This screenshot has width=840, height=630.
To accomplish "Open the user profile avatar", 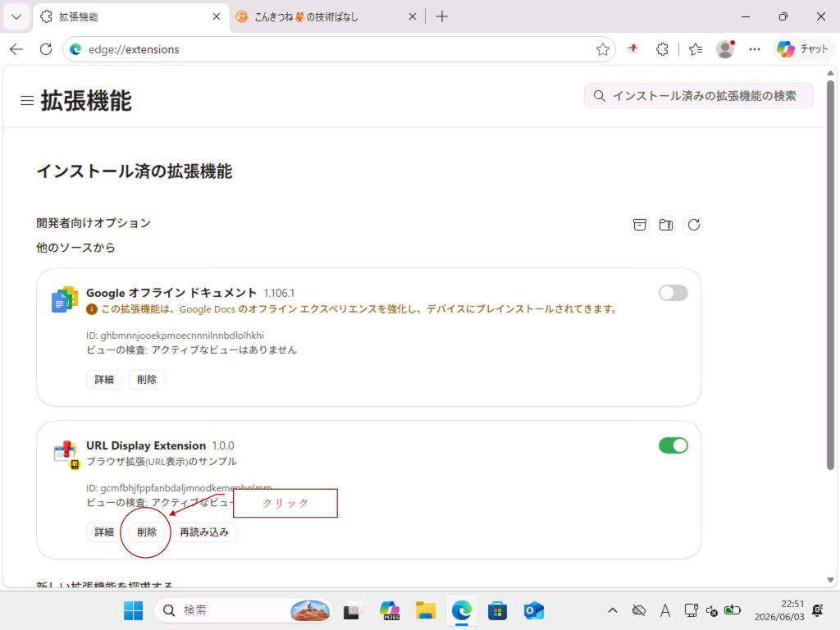I will [725, 49].
